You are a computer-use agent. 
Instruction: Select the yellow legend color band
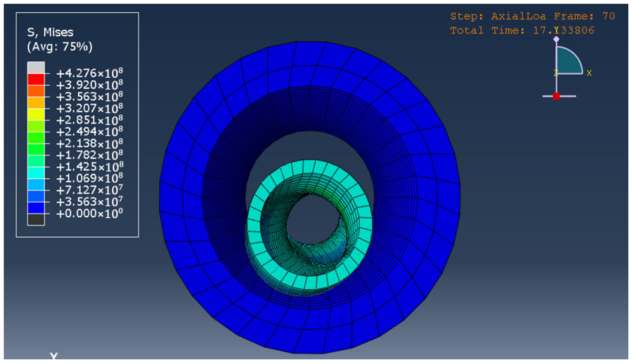point(36,114)
